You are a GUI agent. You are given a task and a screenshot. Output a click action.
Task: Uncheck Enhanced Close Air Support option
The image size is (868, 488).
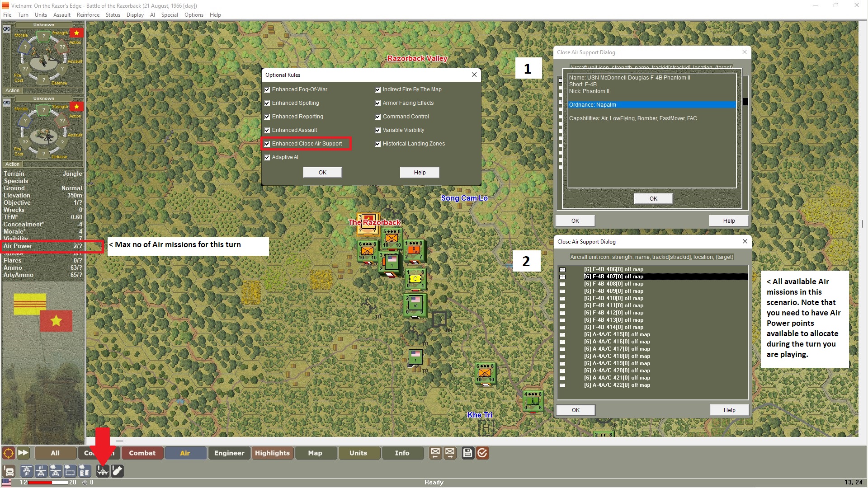[267, 144]
